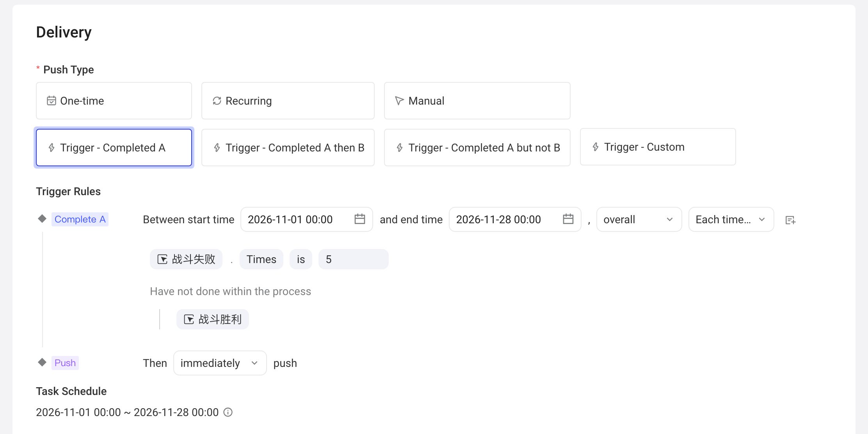The image size is (868, 434).
Task: Expand the Each time dropdown
Action: tap(731, 219)
